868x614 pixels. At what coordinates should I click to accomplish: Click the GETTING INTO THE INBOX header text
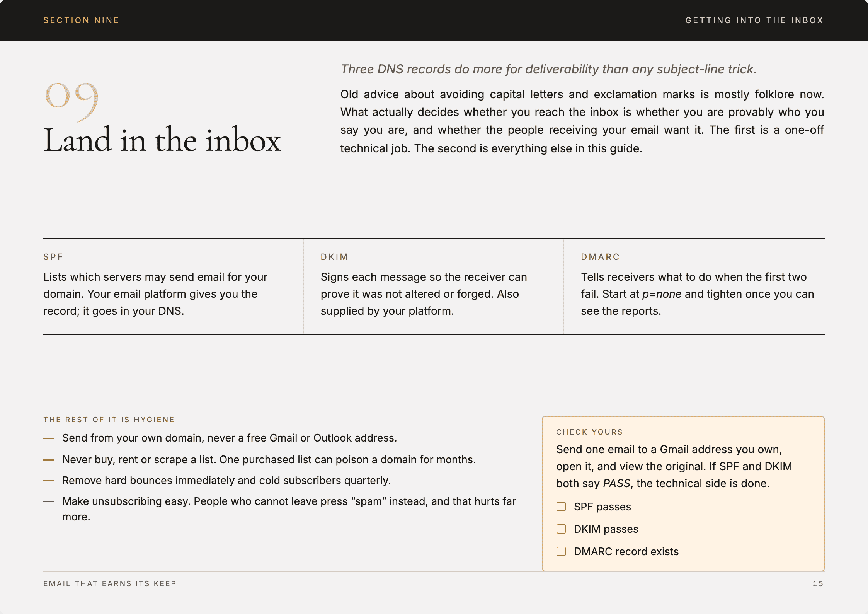754,20
